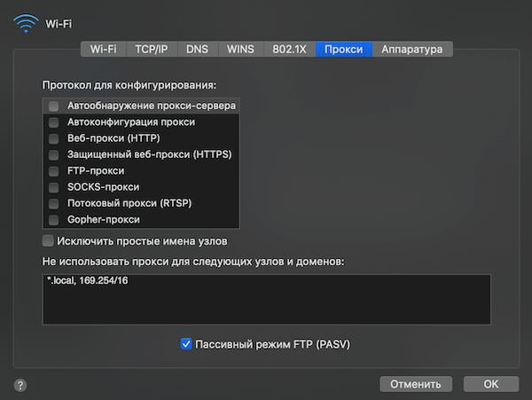
Task: Tick the FTP-прокси checkbox
Action: (54, 170)
